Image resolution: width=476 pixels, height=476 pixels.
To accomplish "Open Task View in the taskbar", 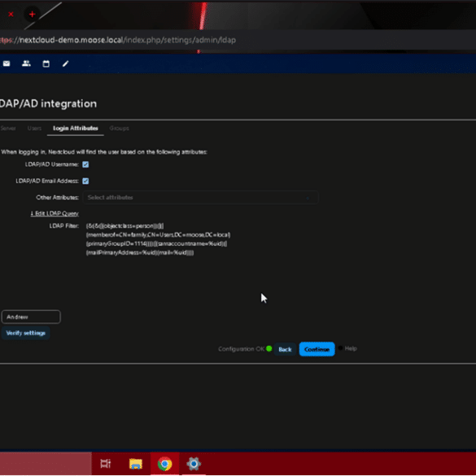I will [106, 464].
